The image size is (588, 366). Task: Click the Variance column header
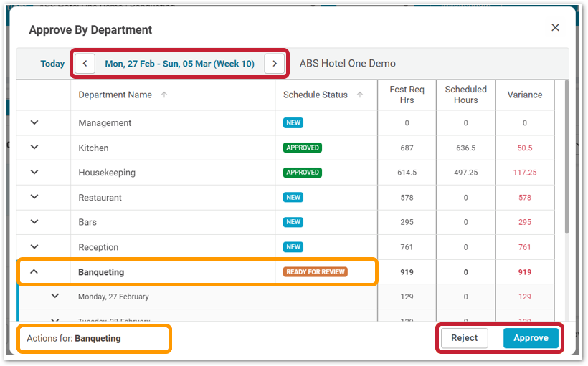(524, 95)
